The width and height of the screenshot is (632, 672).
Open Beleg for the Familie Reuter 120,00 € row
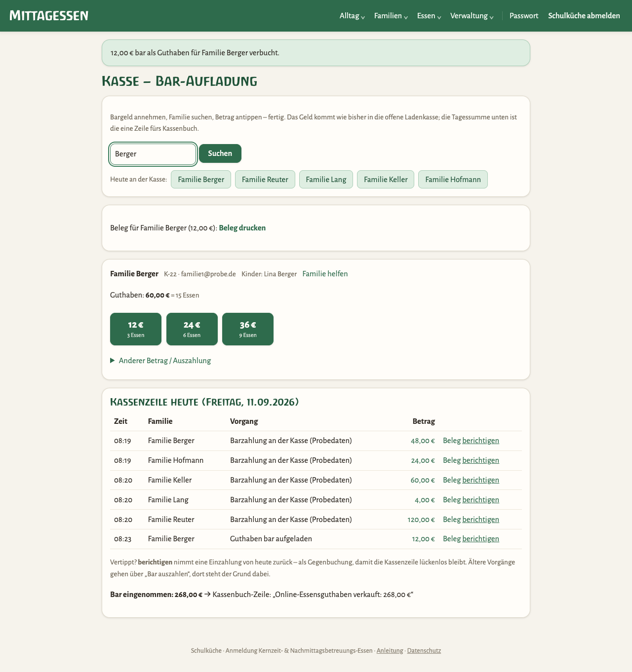[x=452, y=520]
